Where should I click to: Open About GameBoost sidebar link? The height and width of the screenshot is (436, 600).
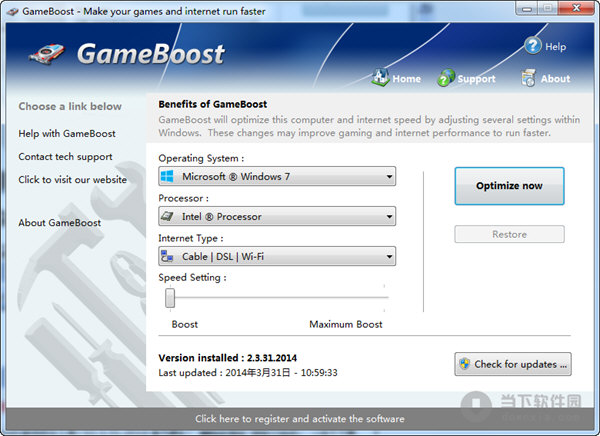[x=60, y=223]
